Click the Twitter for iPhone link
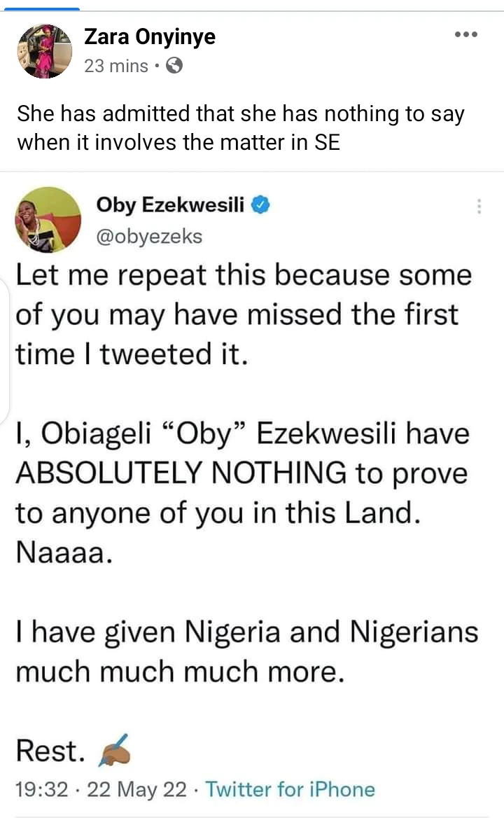 [x=290, y=790]
